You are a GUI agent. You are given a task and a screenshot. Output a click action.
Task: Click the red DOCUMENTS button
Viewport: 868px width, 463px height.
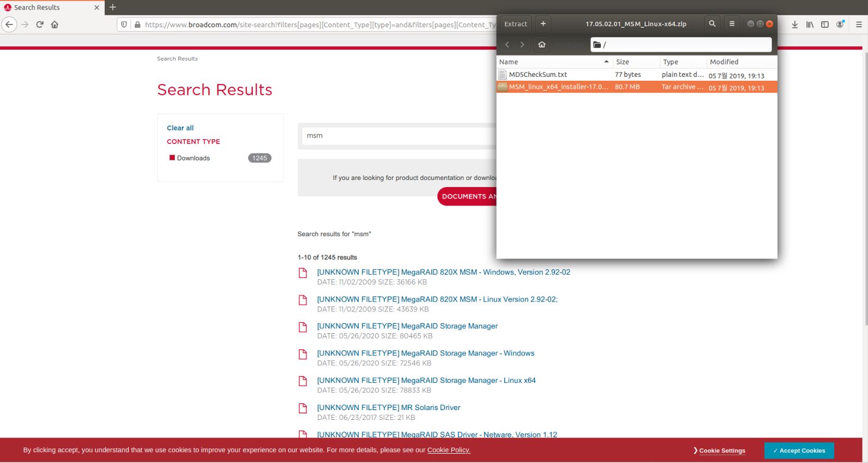pyautogui.click(x=467, y=196)
